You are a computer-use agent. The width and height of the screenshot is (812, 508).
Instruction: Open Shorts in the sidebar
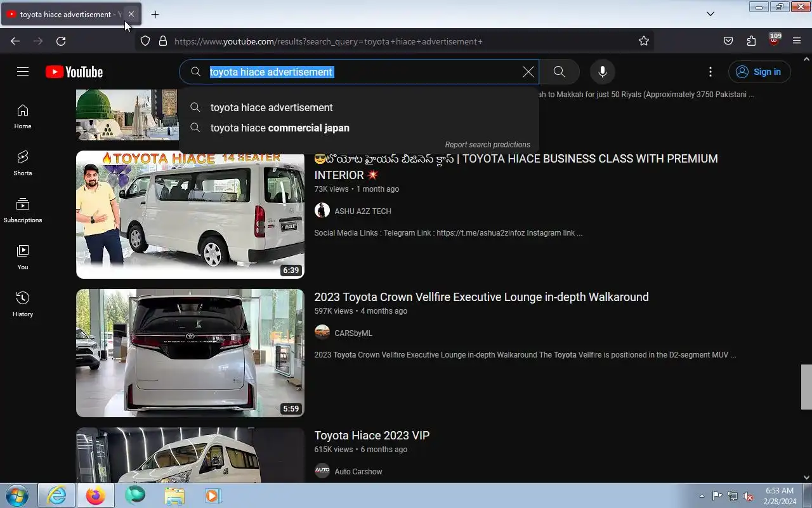pyautogui.click(x=23, y=164)
